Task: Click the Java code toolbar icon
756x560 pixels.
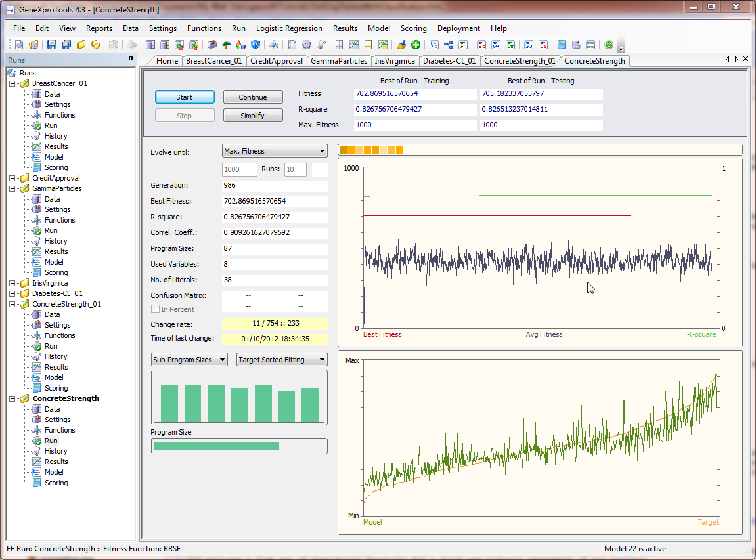Action: pyautogui.click(x=529, y=45)
